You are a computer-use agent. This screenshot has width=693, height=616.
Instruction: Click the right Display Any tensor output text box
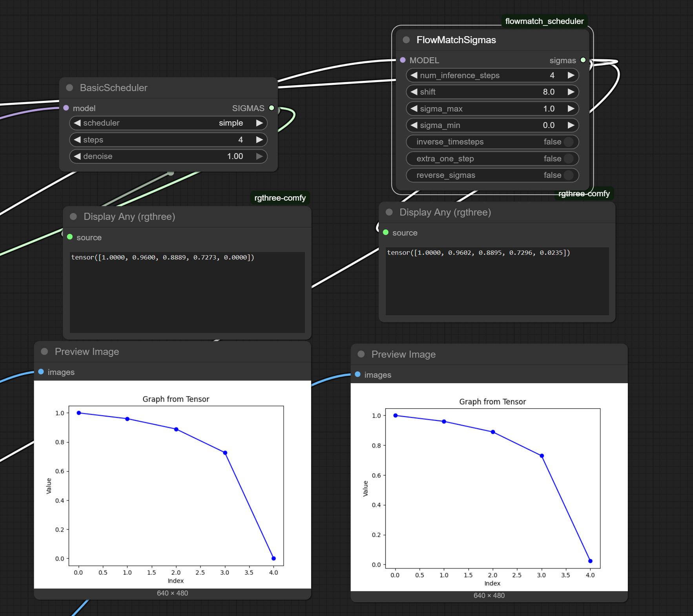coord(497,281)
